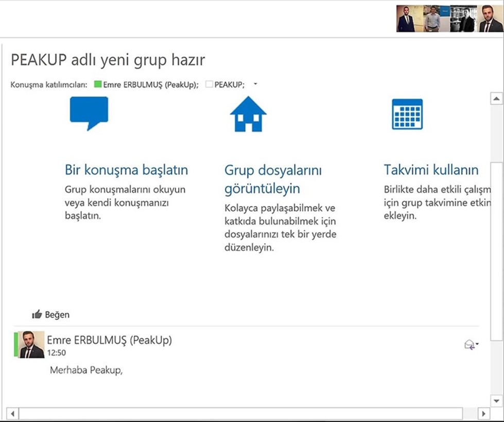Viewport: 504px width, 422px height.
Task: Click the empty presence box before PEAKUP
Action: tap(209, 85)
